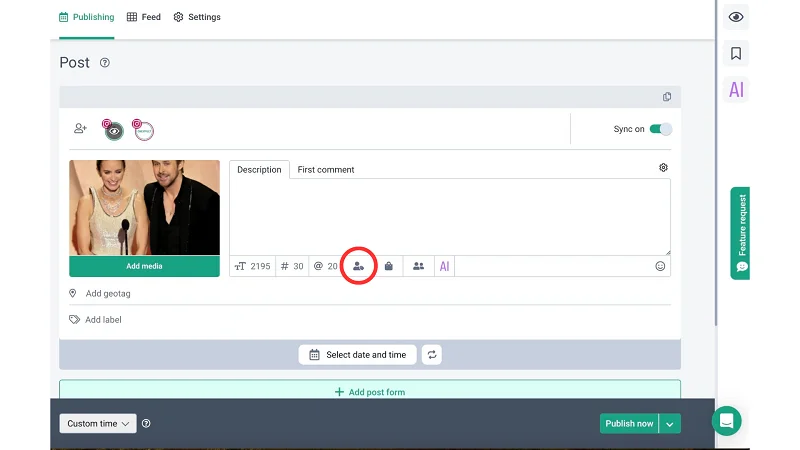800x450 pixels.
Task: Switch to the First comment tab
Action: coord(326,170)
